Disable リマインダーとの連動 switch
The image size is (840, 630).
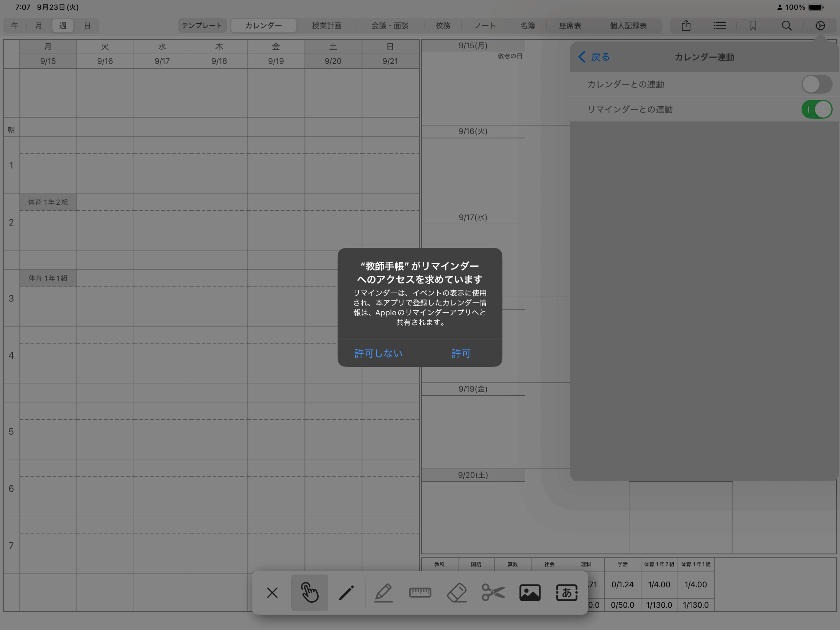pos(816,109)
